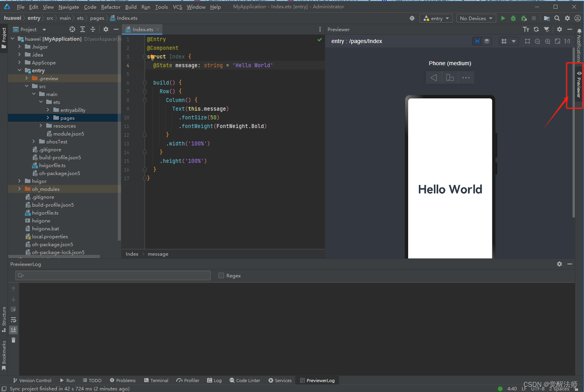Image resolution: width=584 pixels, height=392 pixels.
Task: Open the Services tool window
Action: (280, 380)
